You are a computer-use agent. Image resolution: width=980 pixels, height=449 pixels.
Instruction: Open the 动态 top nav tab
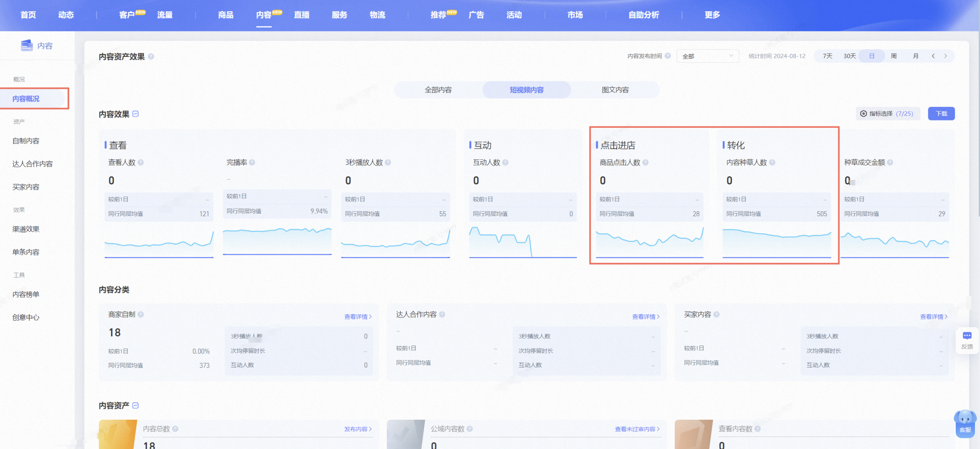click(66, 15)
